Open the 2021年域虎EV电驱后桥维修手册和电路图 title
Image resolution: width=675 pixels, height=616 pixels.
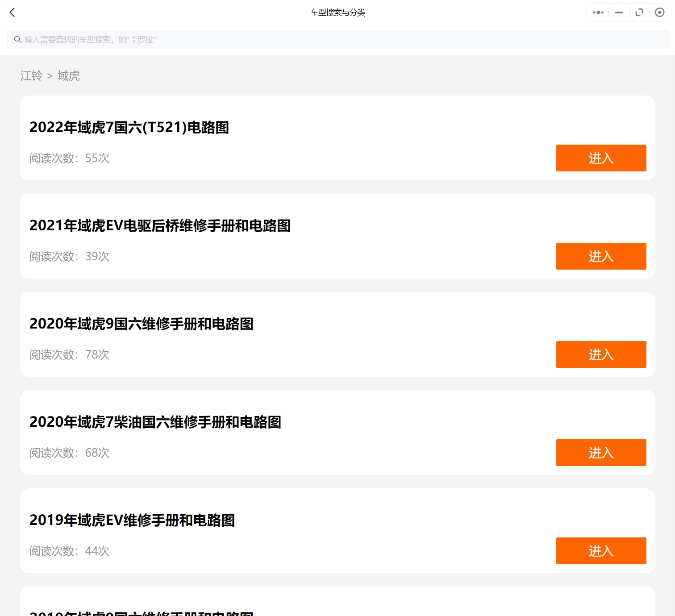(160, 226)
